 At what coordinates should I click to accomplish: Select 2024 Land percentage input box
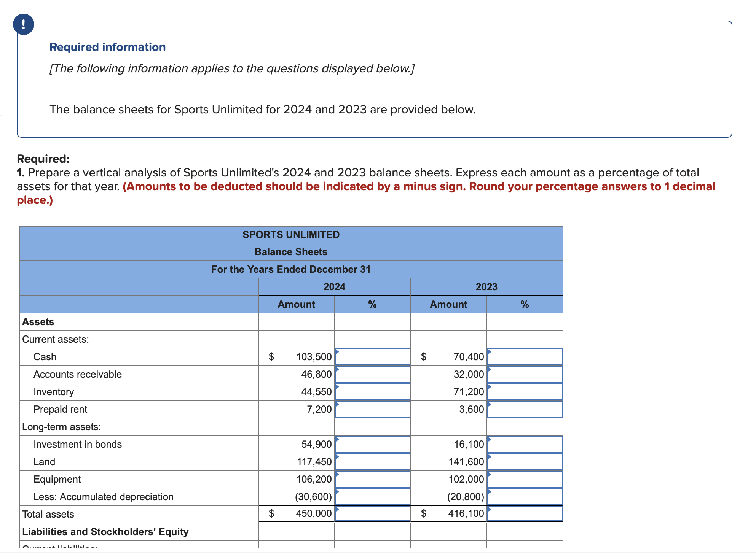click(x=372, y=462)
